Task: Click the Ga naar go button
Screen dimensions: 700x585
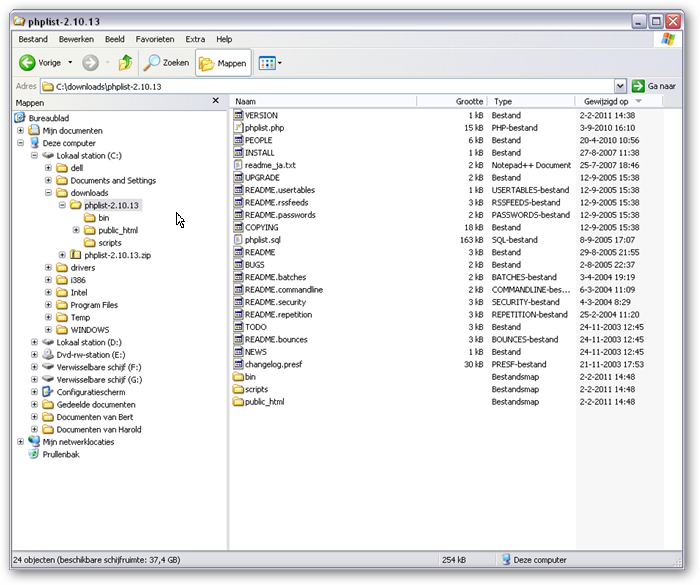Action: pos(654,86)
